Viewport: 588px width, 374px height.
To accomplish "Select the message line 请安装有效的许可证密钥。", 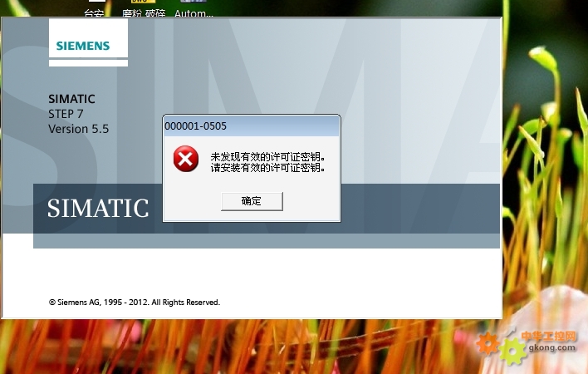I will point(267,167).
